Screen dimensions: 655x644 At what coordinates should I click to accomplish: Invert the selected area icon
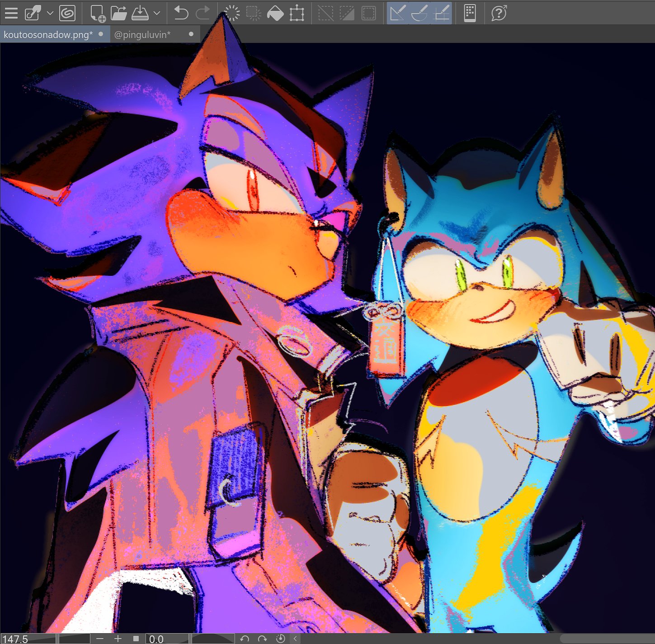point(347,13)
